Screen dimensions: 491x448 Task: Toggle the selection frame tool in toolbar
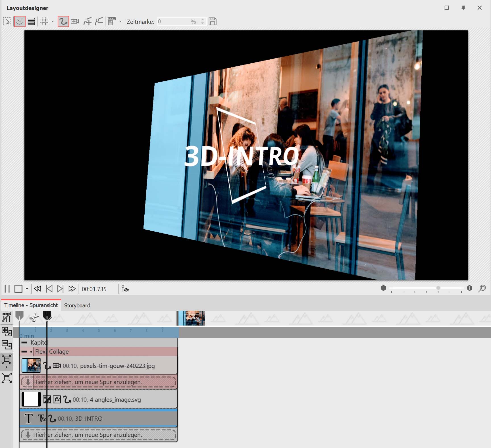[x=7, y=22]
